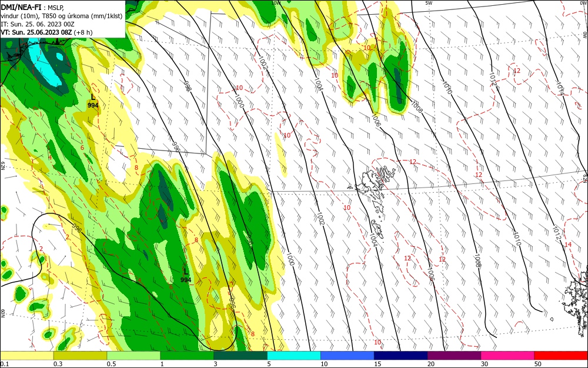
Task: Click the "5W" longitude label
Action: pos(429,2)
